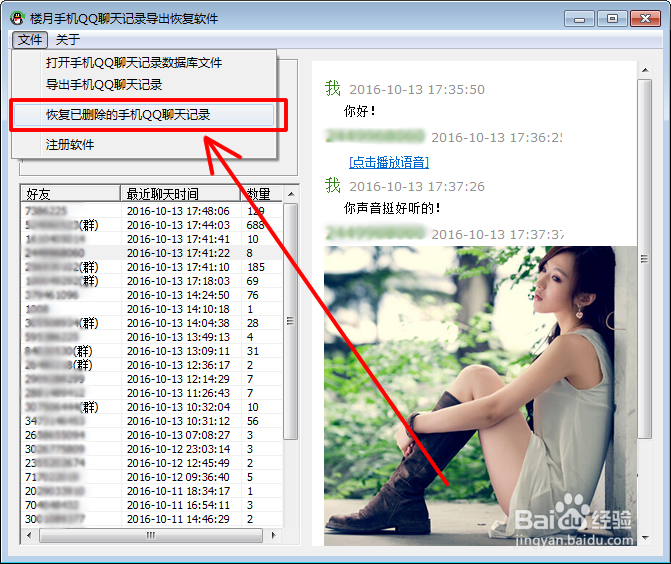Image resolution: width=671 pixels, height=564 pixels.
Task: Click message count 688 cell
Action: pyautogui.click(x=255, y=225)
